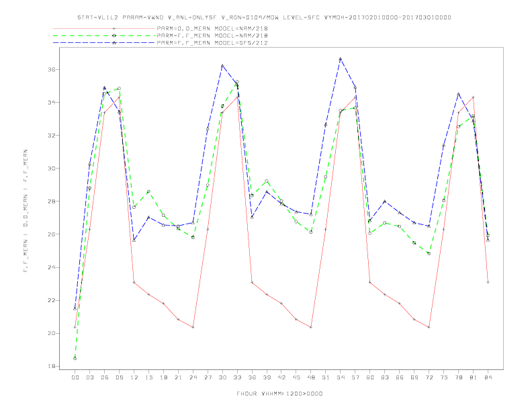Click x-axis tick label 00
The width and height of the screenshot is (532, 411).
[75, 377]
